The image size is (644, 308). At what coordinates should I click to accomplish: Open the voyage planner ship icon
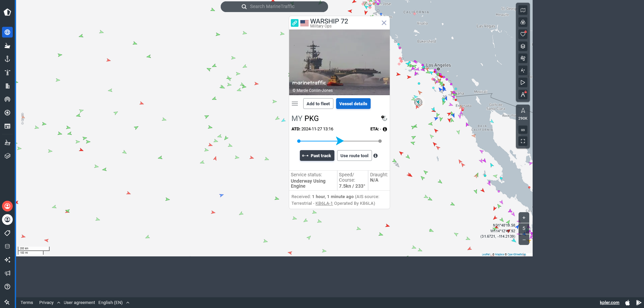7,142
